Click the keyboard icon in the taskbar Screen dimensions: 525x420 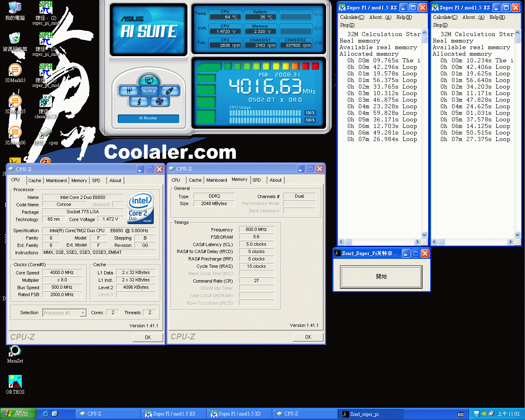[461, 414]
